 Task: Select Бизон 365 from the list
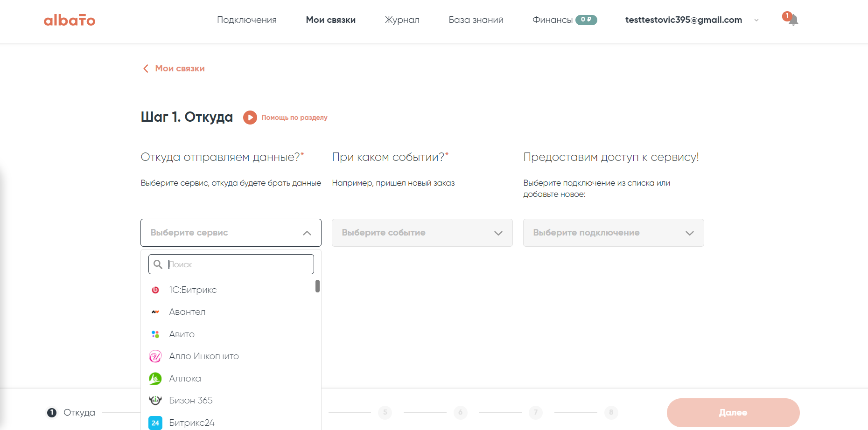point(190,401)
